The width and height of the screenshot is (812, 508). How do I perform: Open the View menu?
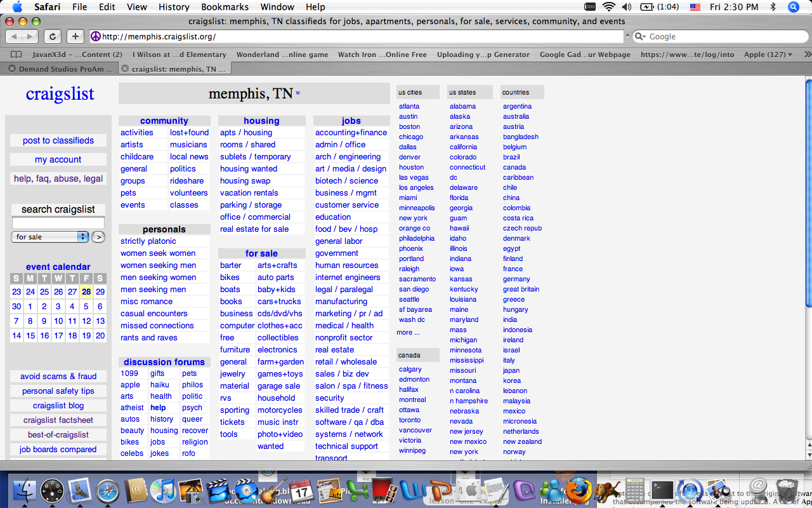pos(137,7)
